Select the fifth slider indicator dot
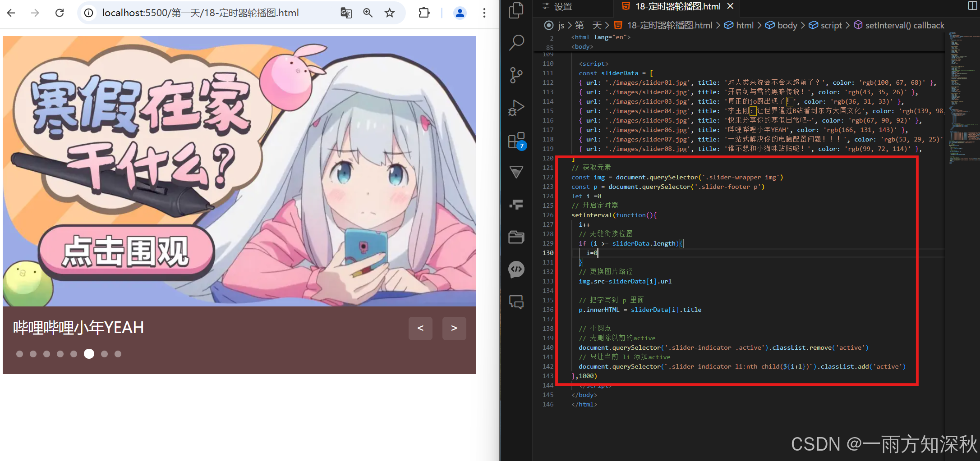This screenshot has width=980, height=461. (x=74, y=354)
